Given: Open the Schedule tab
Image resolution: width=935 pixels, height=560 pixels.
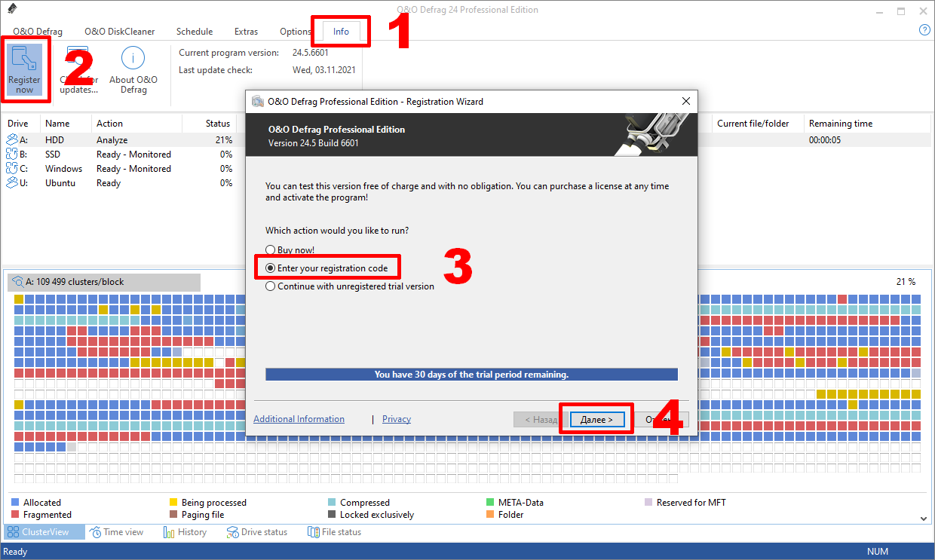Looking at the screenshot, I should (x=195, y=32).
